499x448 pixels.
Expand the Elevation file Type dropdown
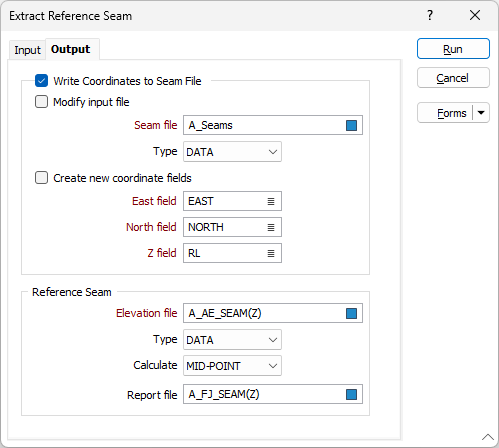click(x=232, y=340)
